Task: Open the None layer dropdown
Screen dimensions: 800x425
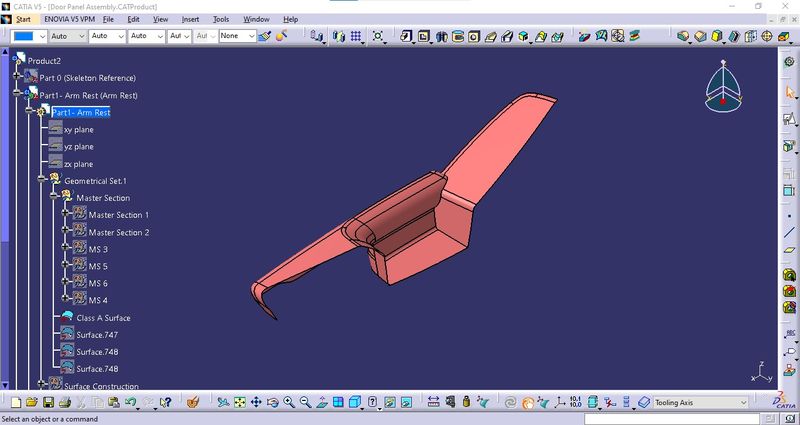Action: (251, 36)
